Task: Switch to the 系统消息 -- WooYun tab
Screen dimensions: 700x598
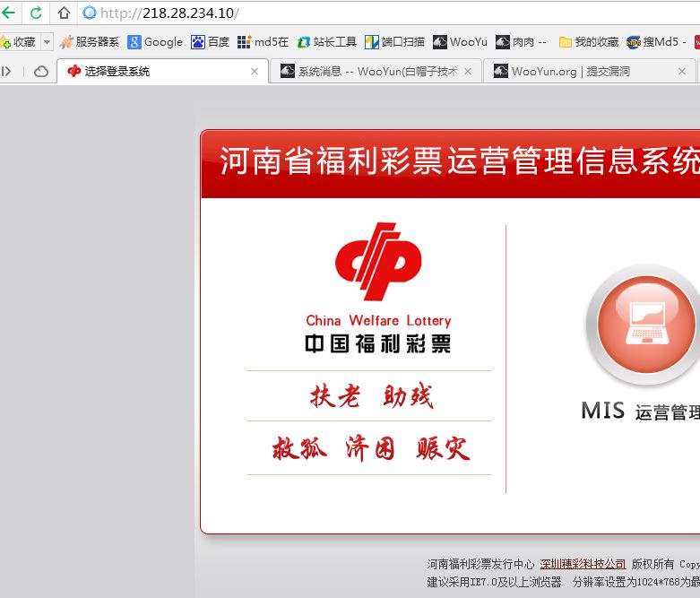Action: coord(376,72)
